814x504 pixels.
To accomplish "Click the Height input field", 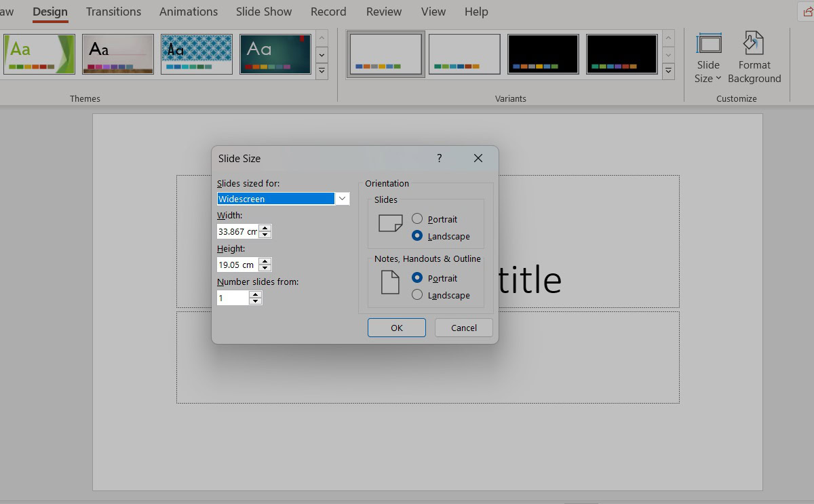I will point(237,265).
